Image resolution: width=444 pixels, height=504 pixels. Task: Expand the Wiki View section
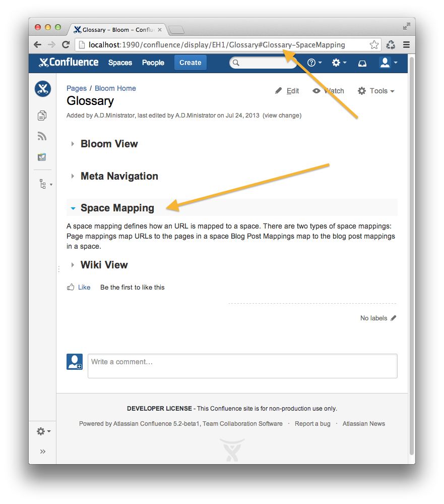73,265
